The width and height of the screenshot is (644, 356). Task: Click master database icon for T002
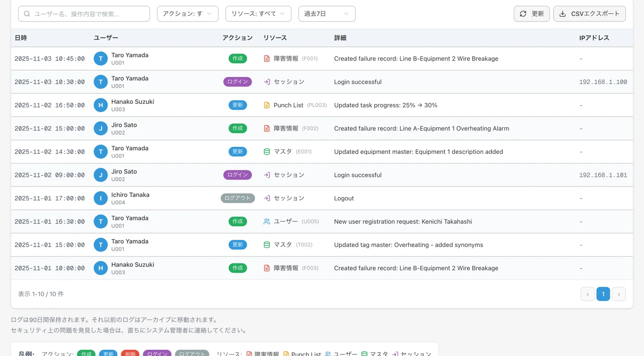(x=267, y=245)
